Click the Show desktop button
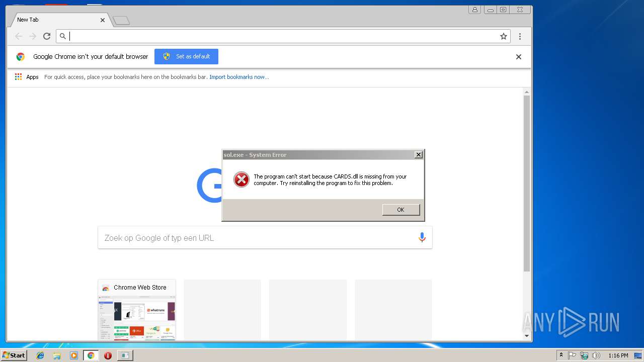644x362 pixels. click(638, 355)
